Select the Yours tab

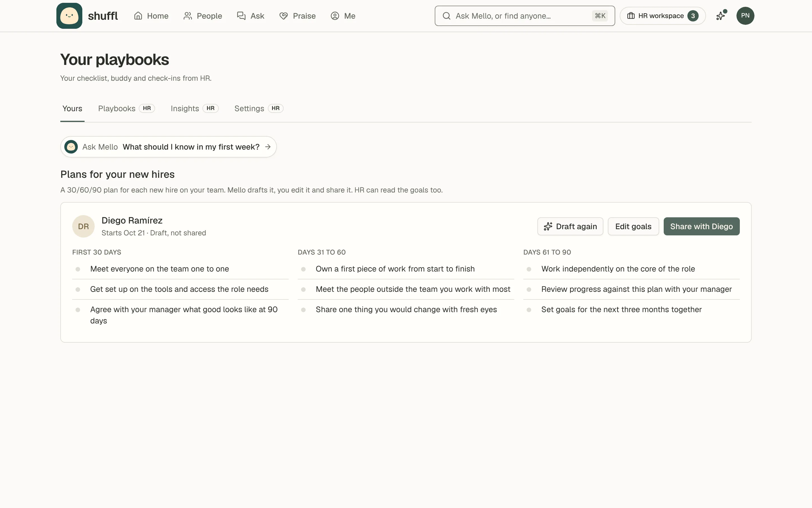tap(72, 109)
